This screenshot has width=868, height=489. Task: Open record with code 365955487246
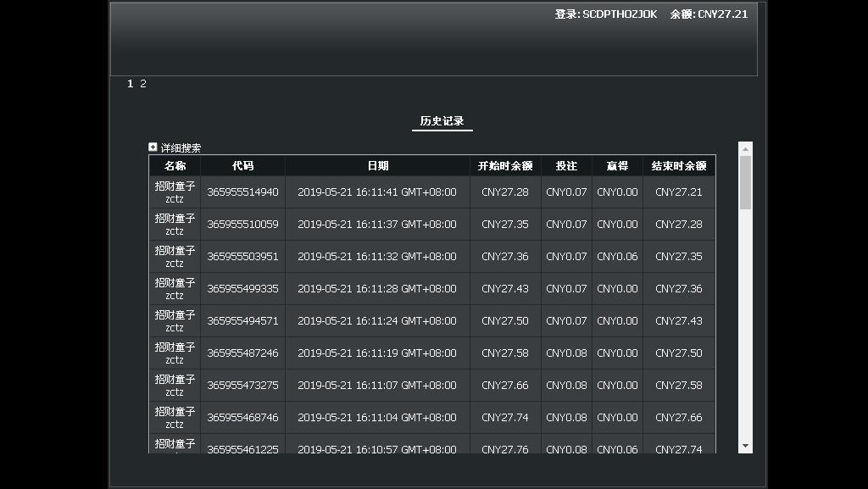click(x=243, y=353)
